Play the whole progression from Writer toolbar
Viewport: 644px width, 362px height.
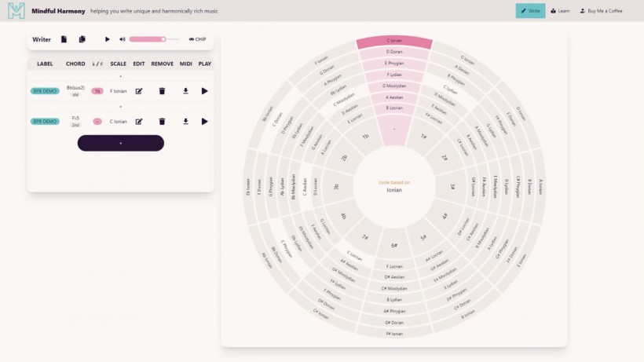[x=108, y=39]
